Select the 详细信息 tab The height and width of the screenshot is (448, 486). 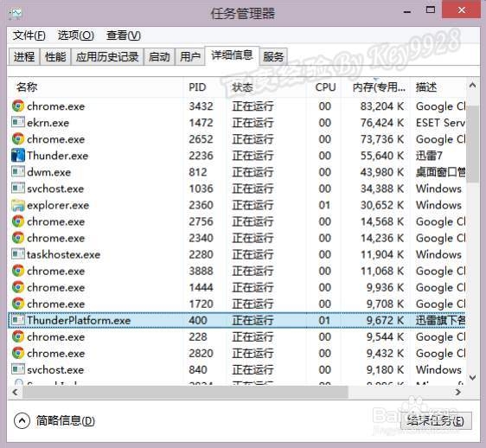232,55
